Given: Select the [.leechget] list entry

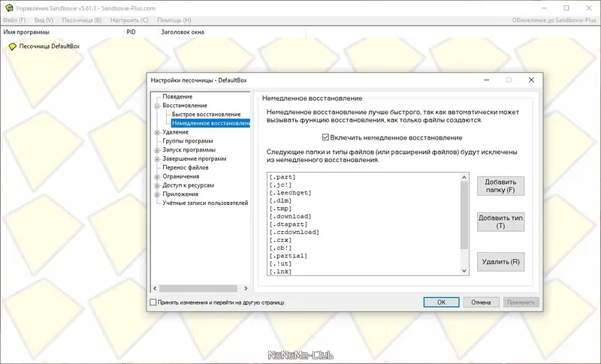Looking at the screenshot, I should 290,193.
